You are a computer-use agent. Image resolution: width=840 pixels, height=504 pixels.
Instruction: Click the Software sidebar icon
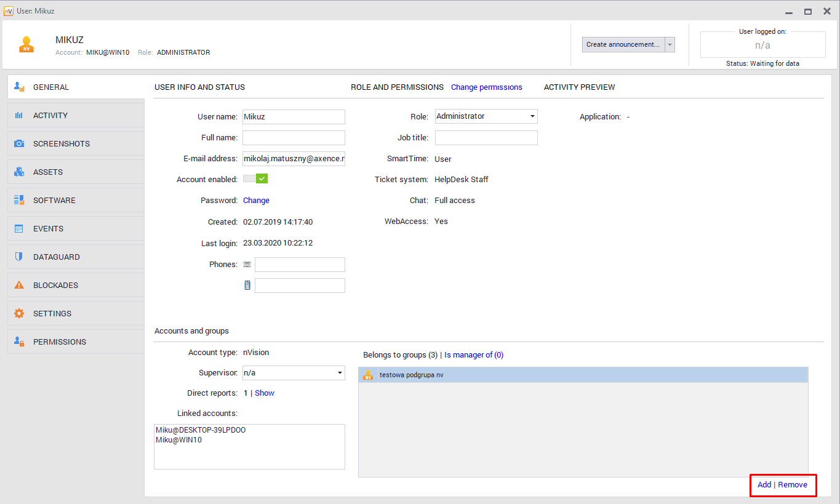(x=19, y=201)
